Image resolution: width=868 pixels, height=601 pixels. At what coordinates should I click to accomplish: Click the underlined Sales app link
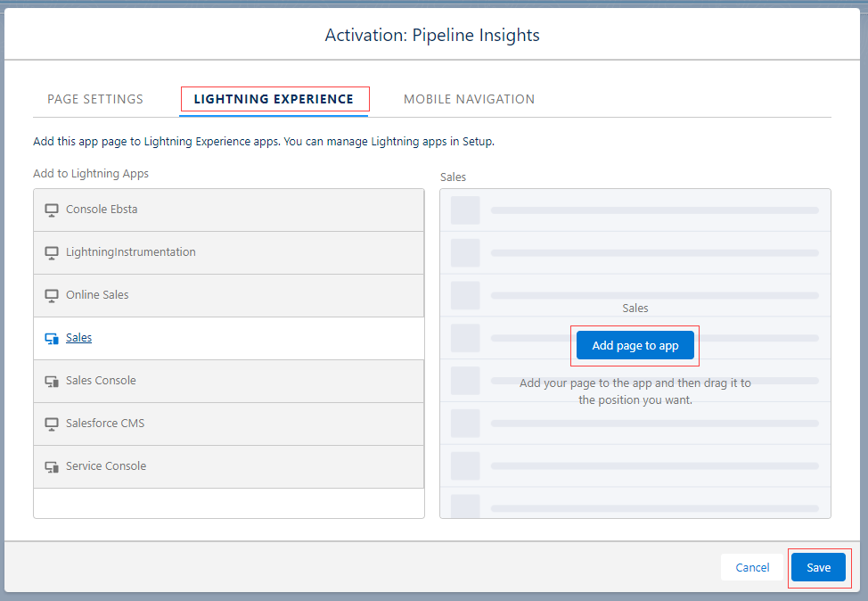point(78,338)
